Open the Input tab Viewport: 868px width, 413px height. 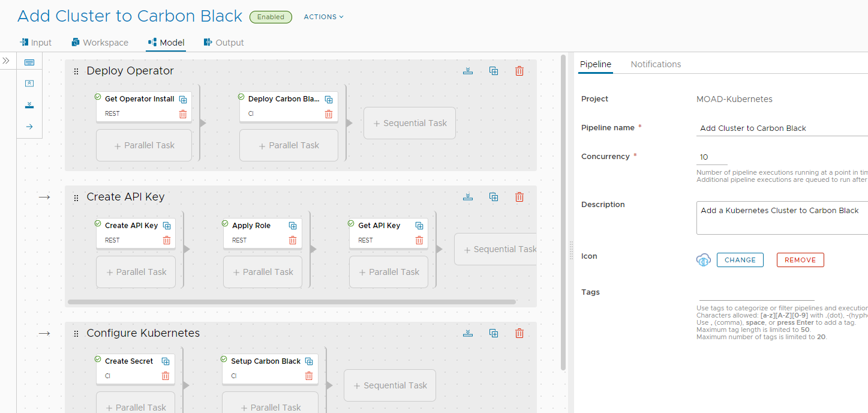[35, 43]
